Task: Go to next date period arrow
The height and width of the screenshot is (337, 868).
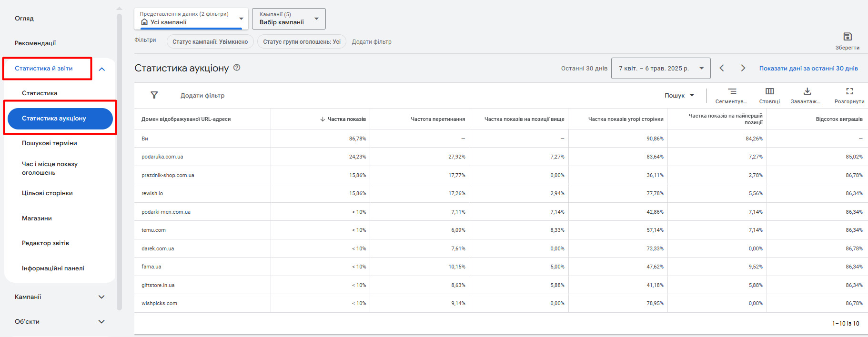Action: [x=743, y=68]
